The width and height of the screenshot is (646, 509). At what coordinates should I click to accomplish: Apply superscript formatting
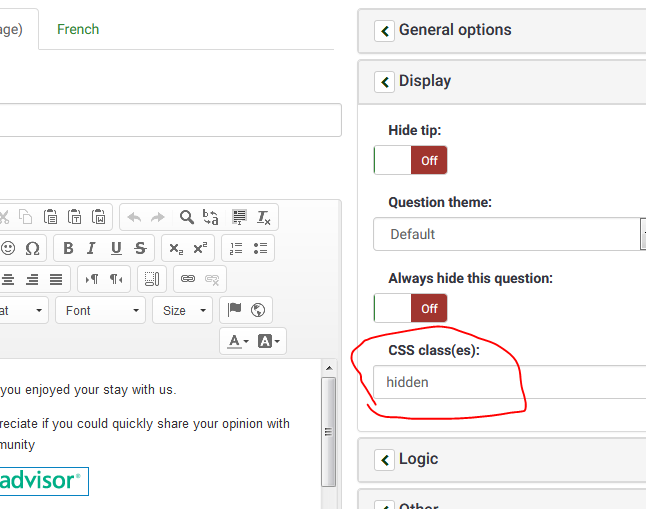[200, 248]
